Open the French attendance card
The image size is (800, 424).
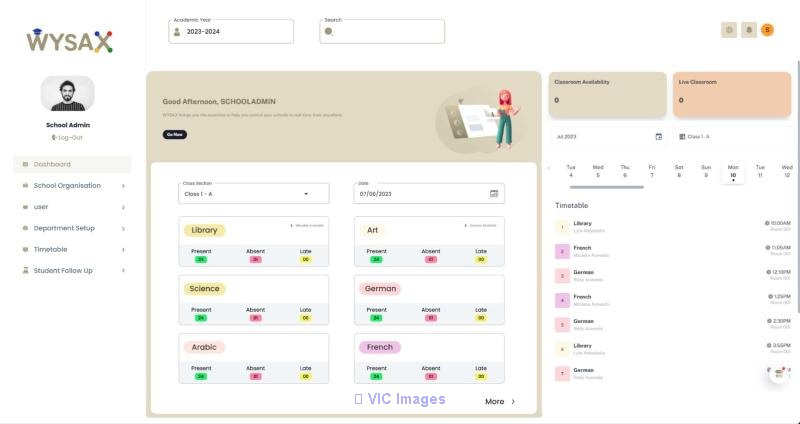tap(429, 359)
